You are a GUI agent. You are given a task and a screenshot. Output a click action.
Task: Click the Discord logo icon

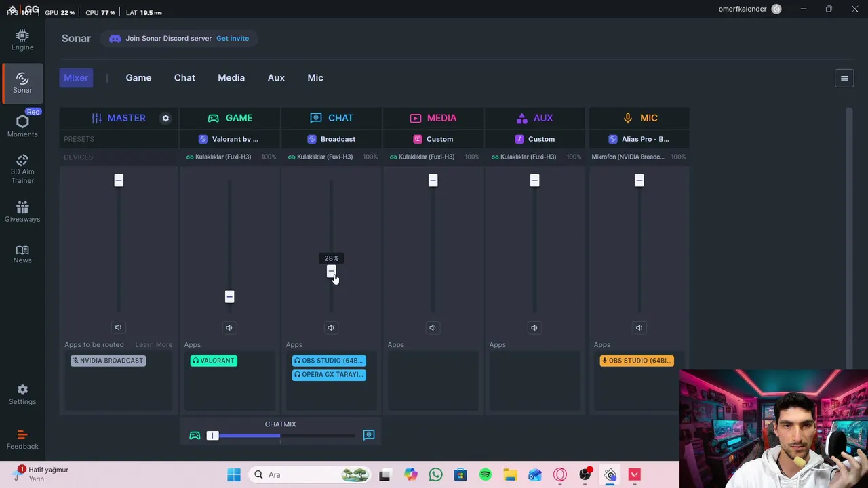pyautogui.click(x=115, y=39)
